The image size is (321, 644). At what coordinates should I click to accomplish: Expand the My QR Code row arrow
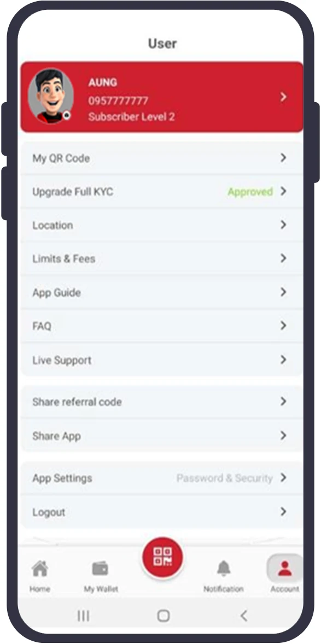pyautogui.click(x=283, y=158)
